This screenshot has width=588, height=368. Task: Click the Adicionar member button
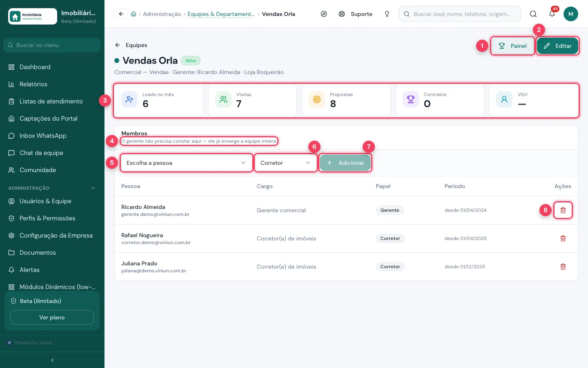345,163
